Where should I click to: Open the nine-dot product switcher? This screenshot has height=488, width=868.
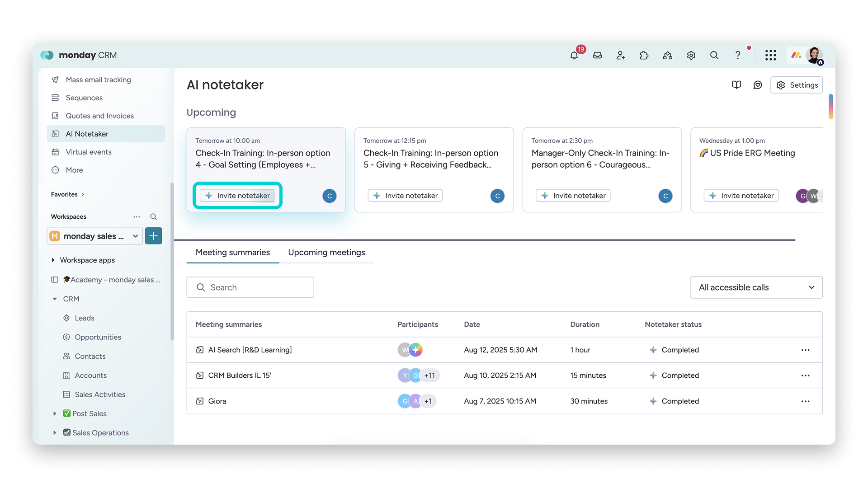(771, 55)
